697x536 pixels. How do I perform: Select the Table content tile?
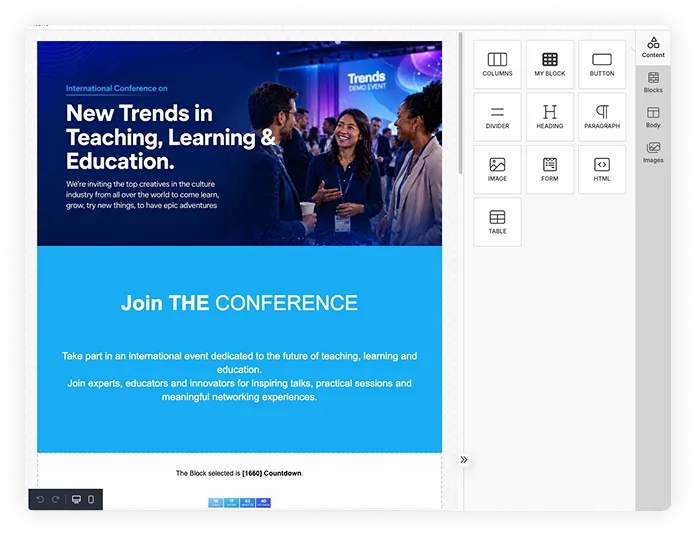click(497, 222)
